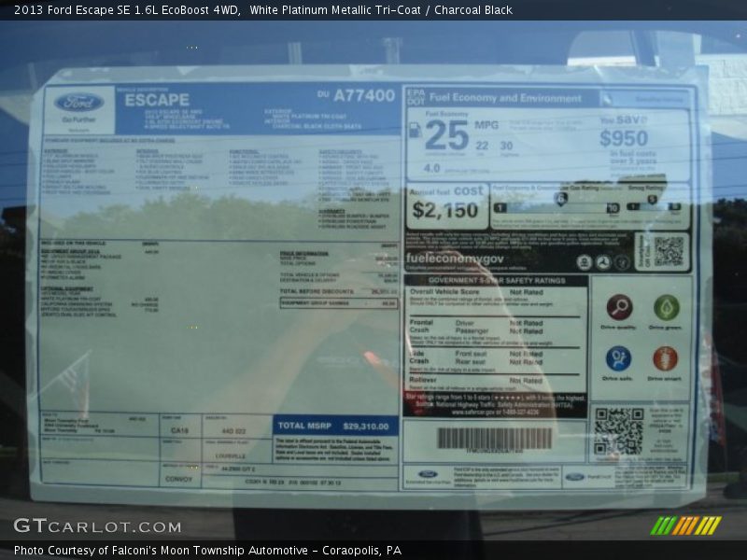
Task: Click the fuel pump icon beside 25 MPG
Action: [x=415, y=130]
